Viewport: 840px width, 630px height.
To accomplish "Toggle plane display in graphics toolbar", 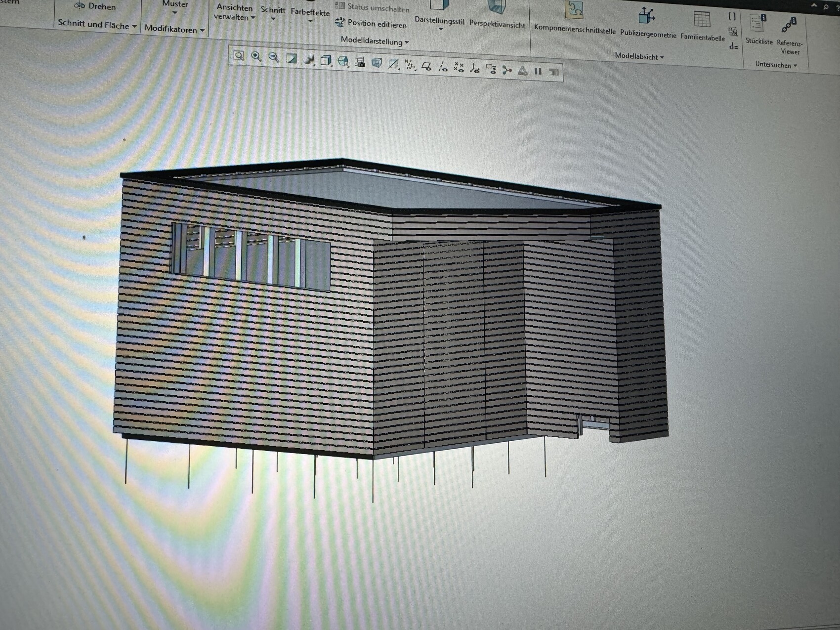I will coord(427,67).
